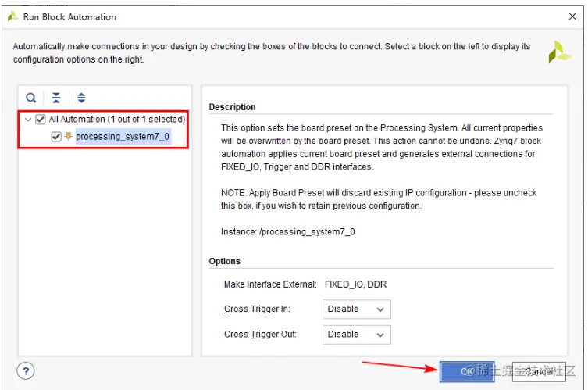Open the Cross Trigger In dropdown
588x390 pixels.
(x=357, y=309)
